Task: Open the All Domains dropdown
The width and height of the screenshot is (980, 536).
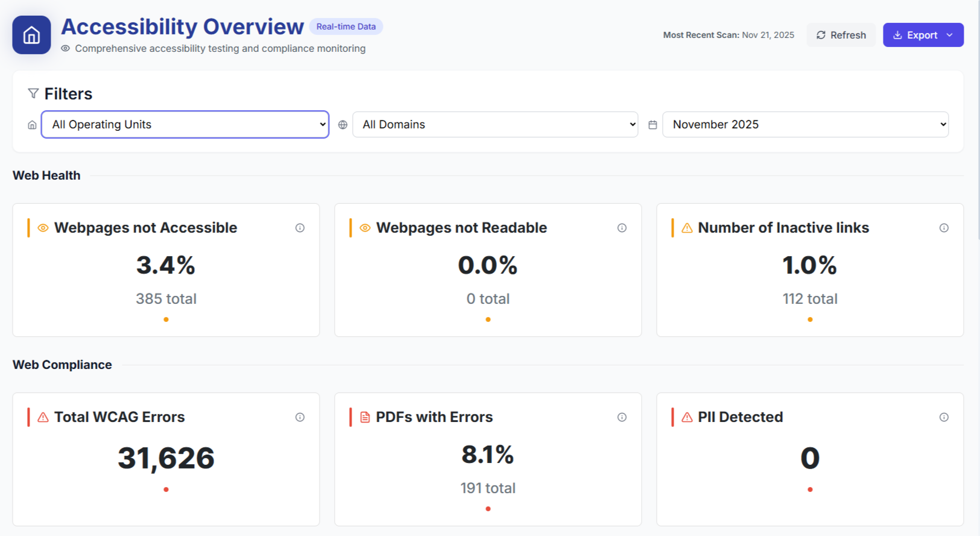Action: point(495,125)
